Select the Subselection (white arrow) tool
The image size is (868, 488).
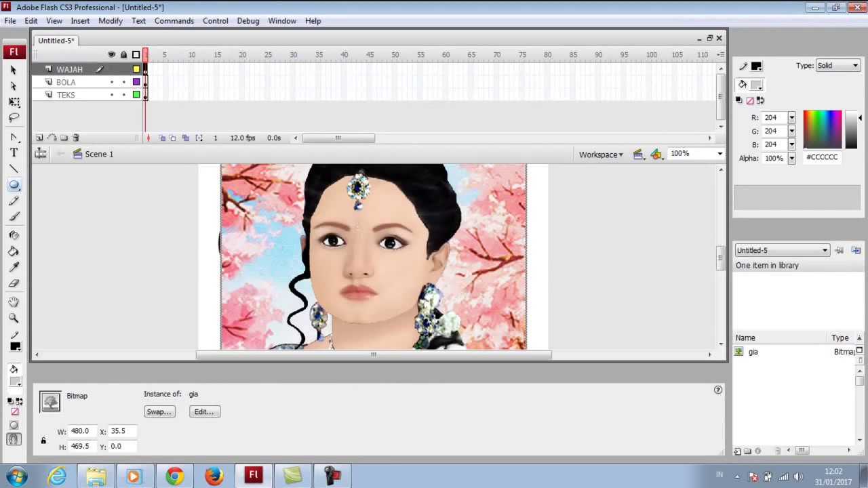click(x=14, y=86)
